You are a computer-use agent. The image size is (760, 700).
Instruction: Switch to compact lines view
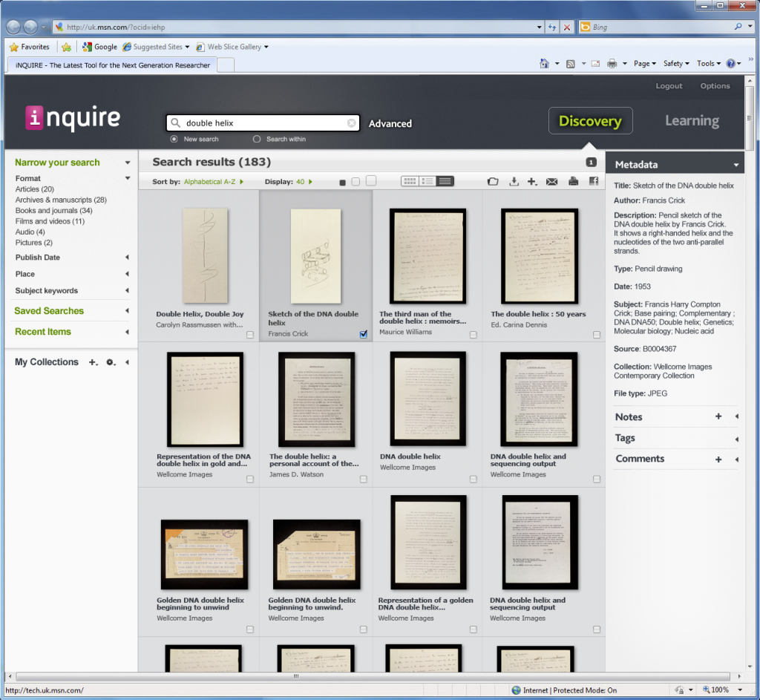tap(445, 181)
